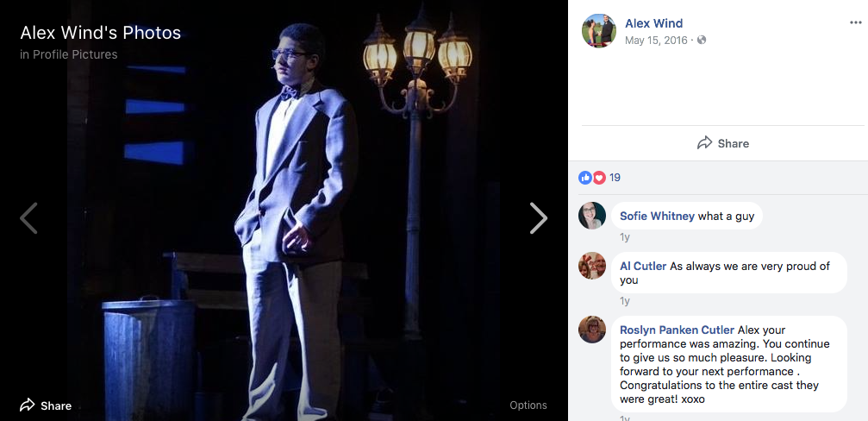Click Roslyn Panken Cutler's avatar
The image size is (868, 421).
(592, 330)
